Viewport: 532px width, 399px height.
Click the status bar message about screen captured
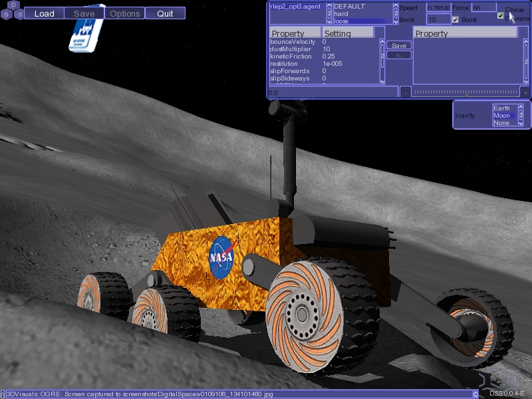click(140, 394)
